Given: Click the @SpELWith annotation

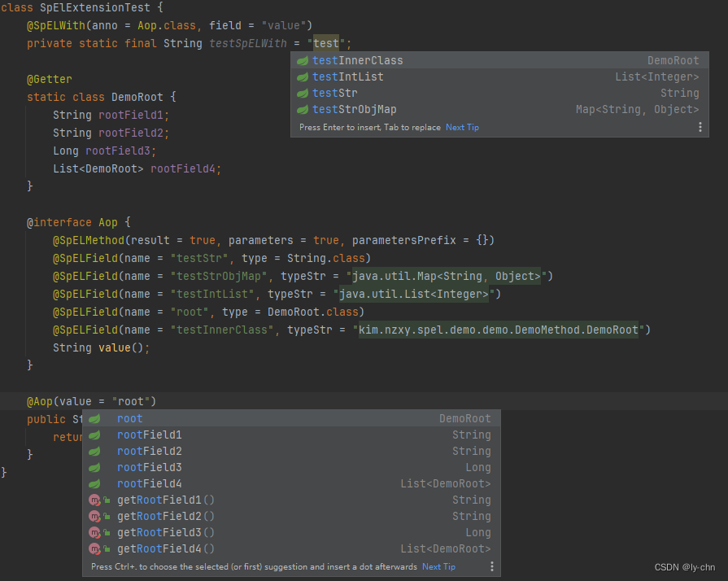Looking at the screenshot, I should coord(56,25).
